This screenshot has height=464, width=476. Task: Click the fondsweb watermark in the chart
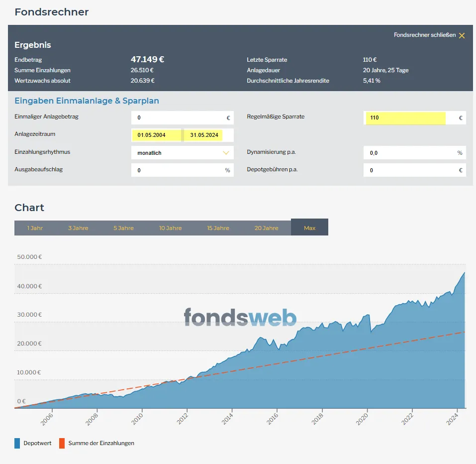[240, 317]
